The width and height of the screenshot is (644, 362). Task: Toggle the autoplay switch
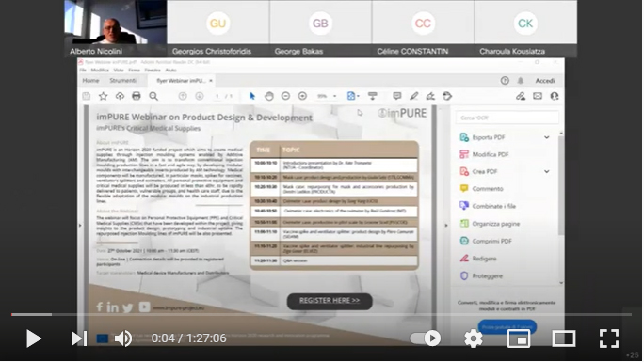(x=425, y=338)
